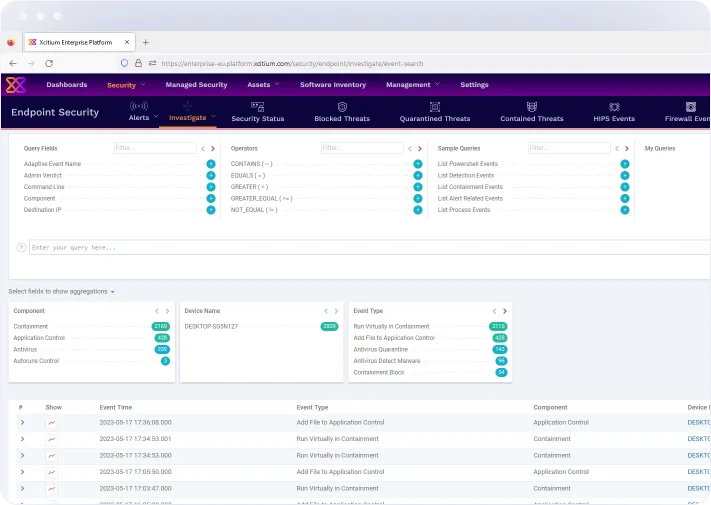Add Command Line query field
Screen dimensions: 711x505
(x=211, y=187)
